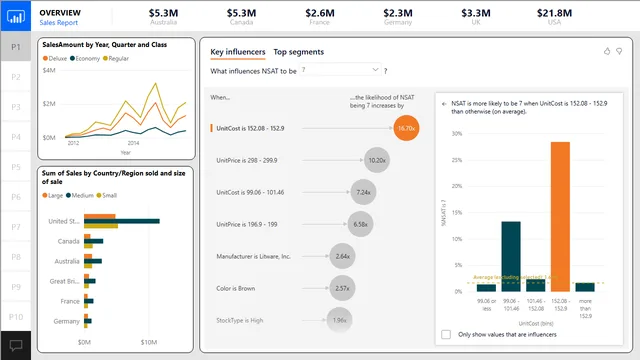Go to page P2

(x=16, y=77)
